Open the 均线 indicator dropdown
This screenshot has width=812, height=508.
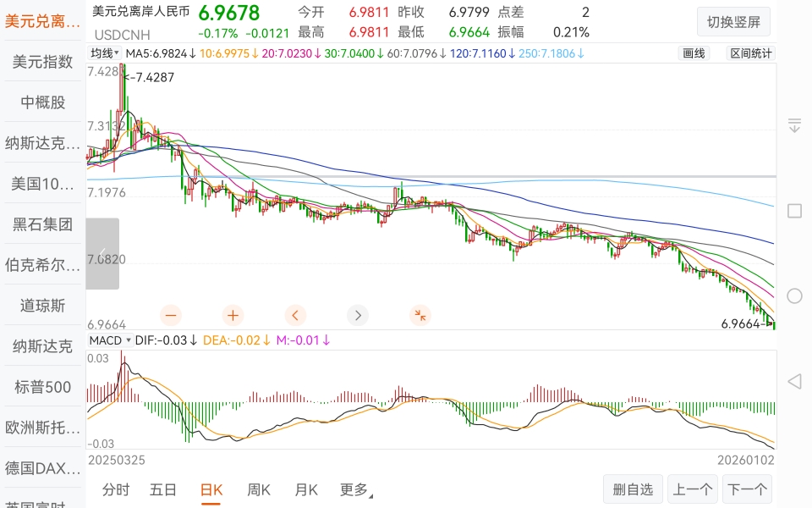[x=106, y=53]
